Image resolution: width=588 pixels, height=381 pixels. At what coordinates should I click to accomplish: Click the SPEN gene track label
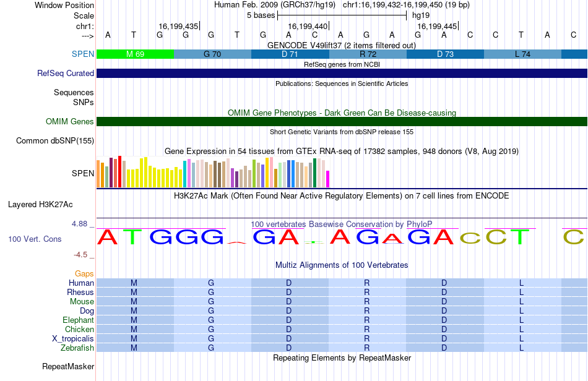(83, 54)
